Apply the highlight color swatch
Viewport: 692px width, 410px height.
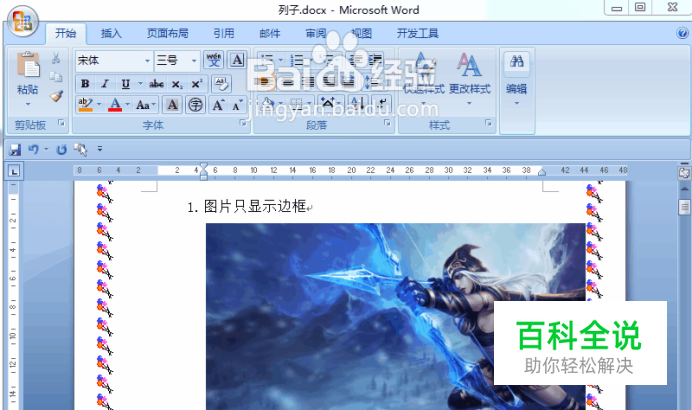click(x=85, y=105)
